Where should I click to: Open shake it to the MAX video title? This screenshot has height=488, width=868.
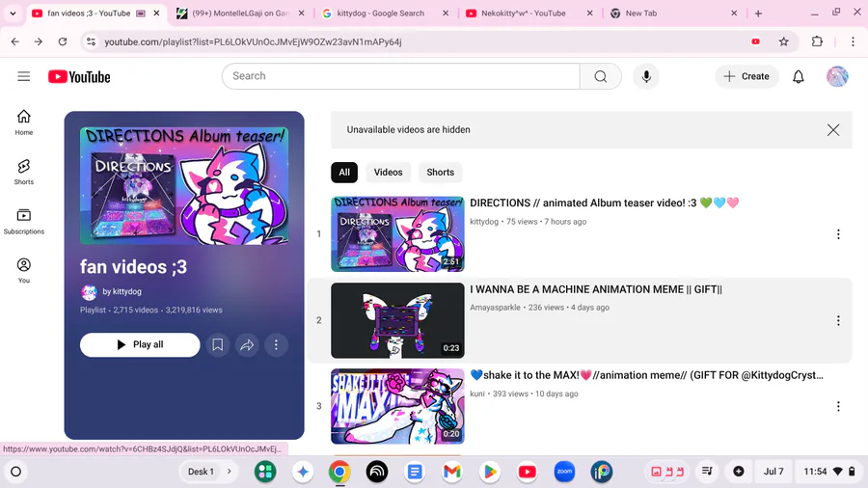646,375
